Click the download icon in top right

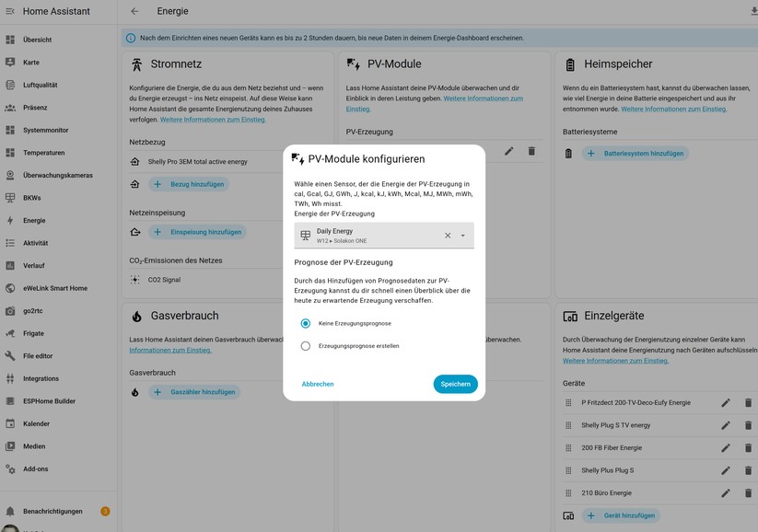tap(753, 11)
